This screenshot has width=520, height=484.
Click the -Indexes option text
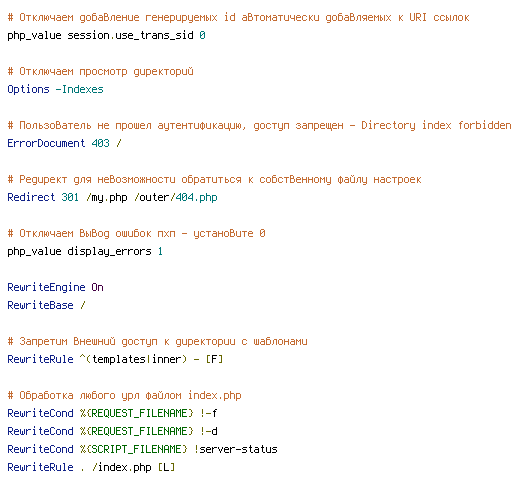pos(79,89)
